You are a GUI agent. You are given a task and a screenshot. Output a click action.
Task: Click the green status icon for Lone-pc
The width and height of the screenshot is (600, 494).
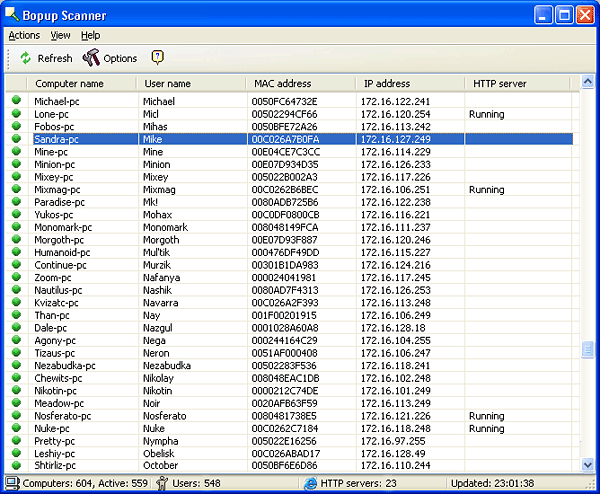click(16, 113)
